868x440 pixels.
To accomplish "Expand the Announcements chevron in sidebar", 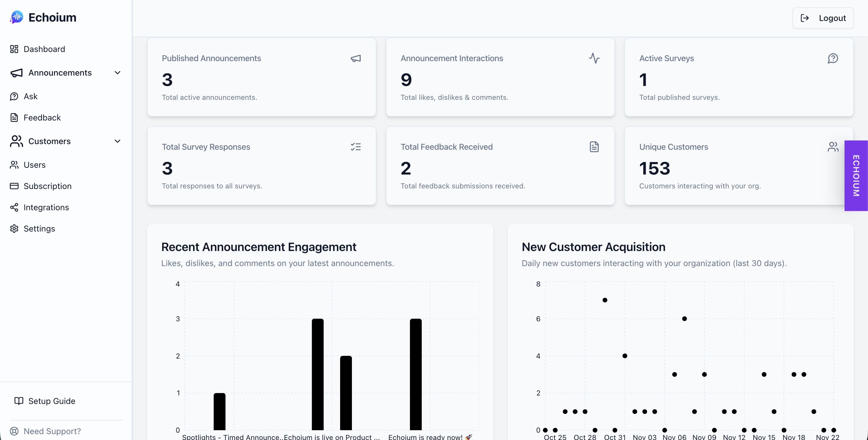I will [x=117, y=73].
